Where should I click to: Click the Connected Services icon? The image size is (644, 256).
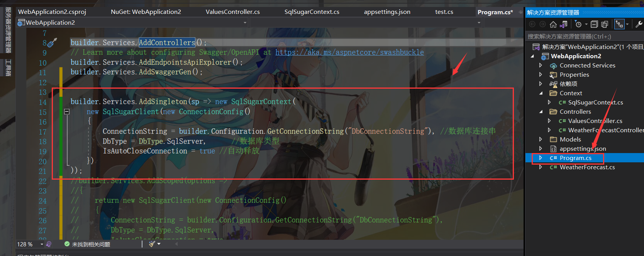tap(553, 66)
